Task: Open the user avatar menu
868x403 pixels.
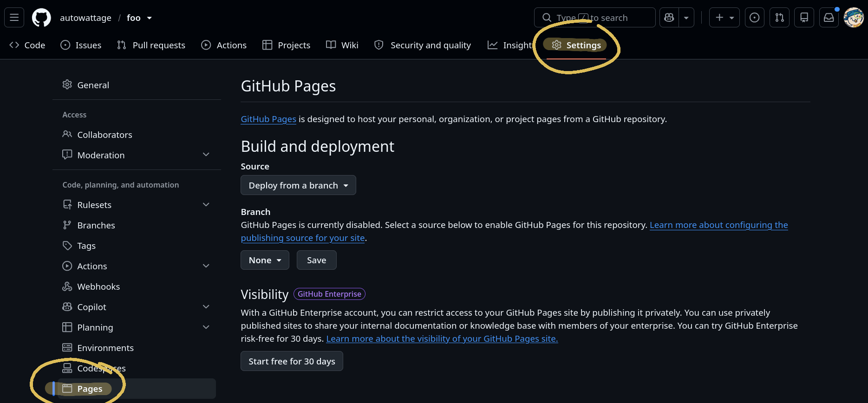Action: (854, 18)
